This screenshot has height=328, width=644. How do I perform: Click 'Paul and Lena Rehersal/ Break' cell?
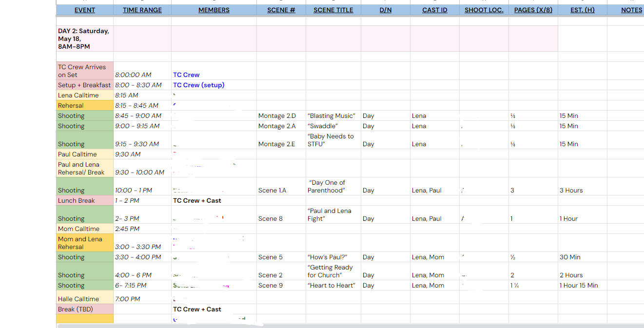pos(85,168)
